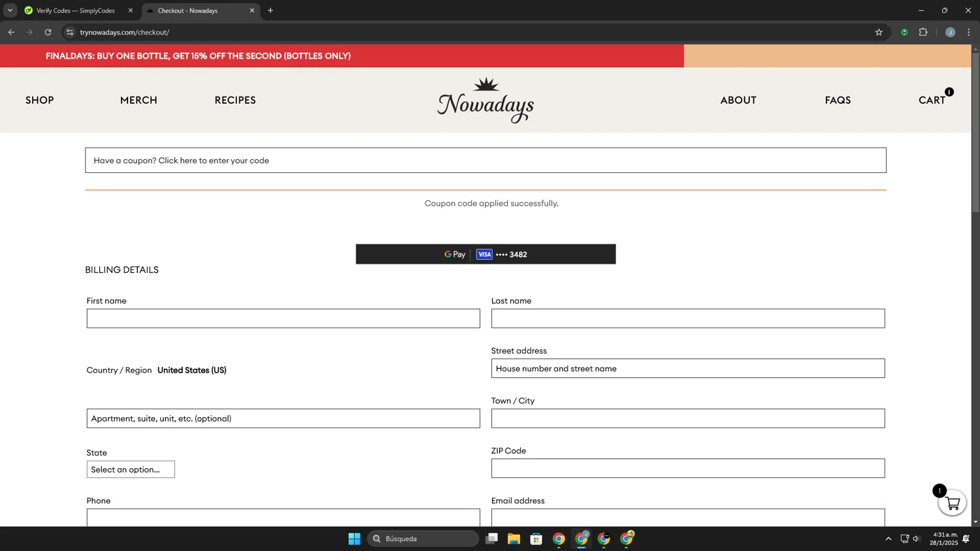Open the CART link in header
The image size is (980, 551).
[932, 100]
